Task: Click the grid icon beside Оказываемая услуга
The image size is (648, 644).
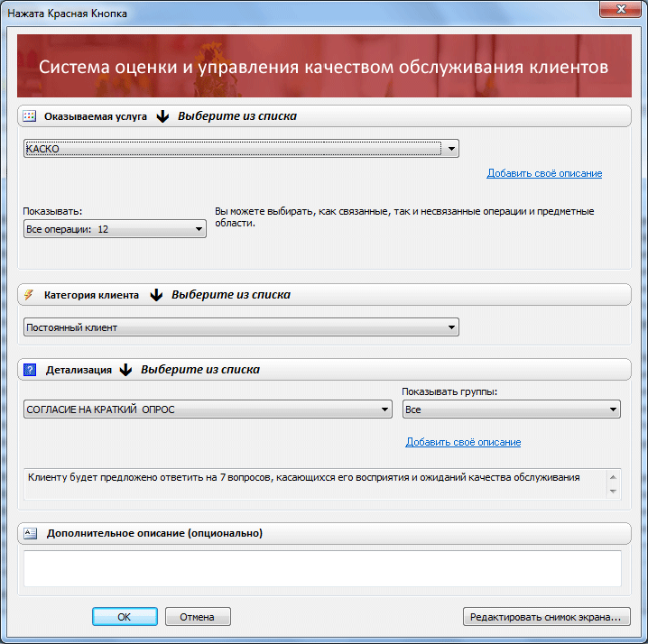Action: tap(29, 116)
